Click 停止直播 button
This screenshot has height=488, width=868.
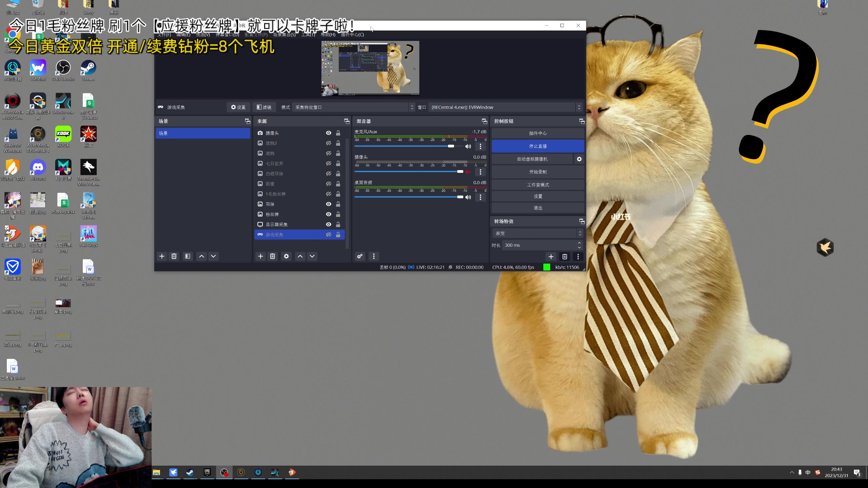point(537,146)
